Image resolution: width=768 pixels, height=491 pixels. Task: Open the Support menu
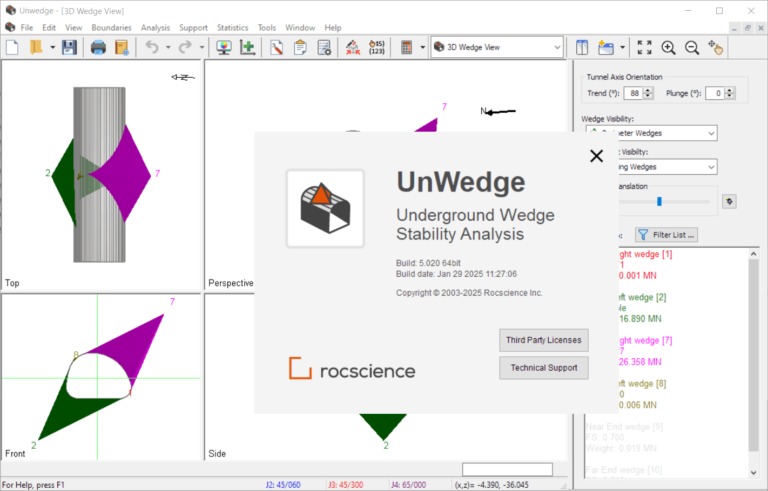193,27
